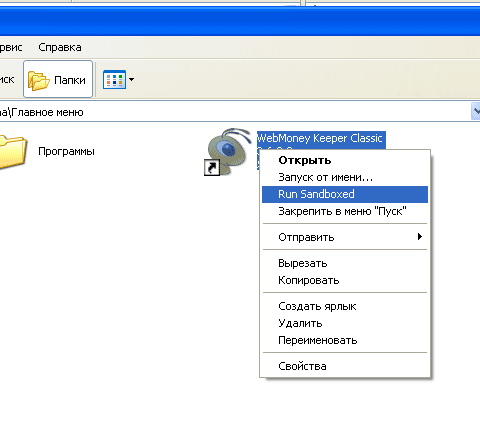
Task: Choose Вырезать in the context menu
Action: [345, 263]
